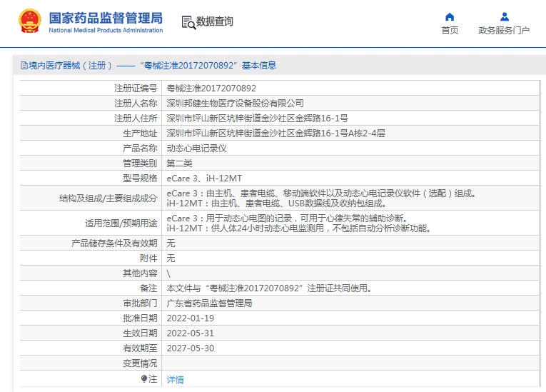Screen dimensions: 546x392
Task: Click the 备注 remark text
Action: [269, 288]
